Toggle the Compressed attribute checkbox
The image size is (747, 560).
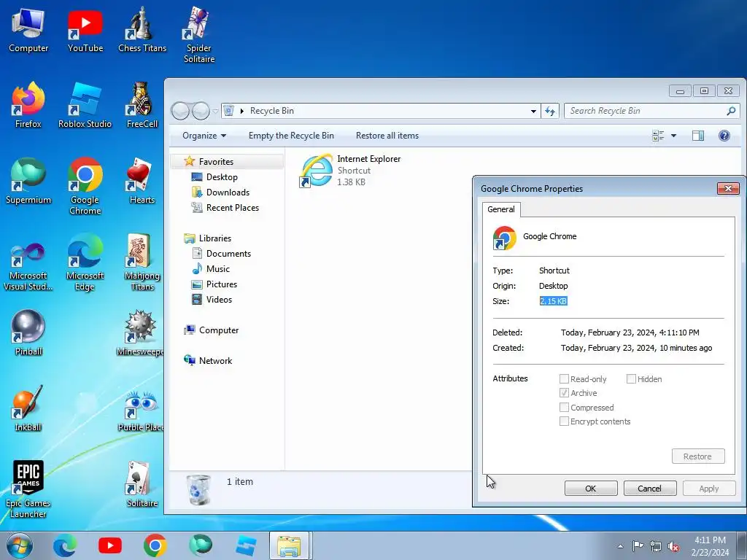point(564,408)
